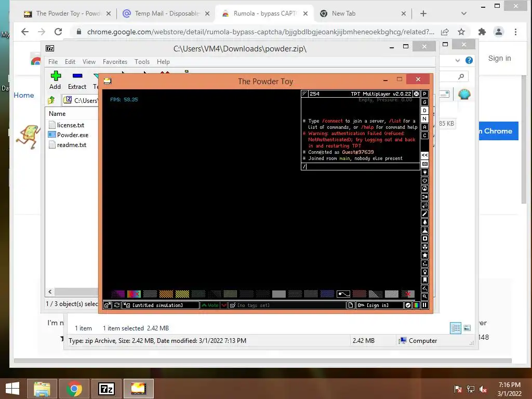This screenshot has width=532, height=399.
Task: Select the Powders pile category icon
Action: click(x=424, y=230)
